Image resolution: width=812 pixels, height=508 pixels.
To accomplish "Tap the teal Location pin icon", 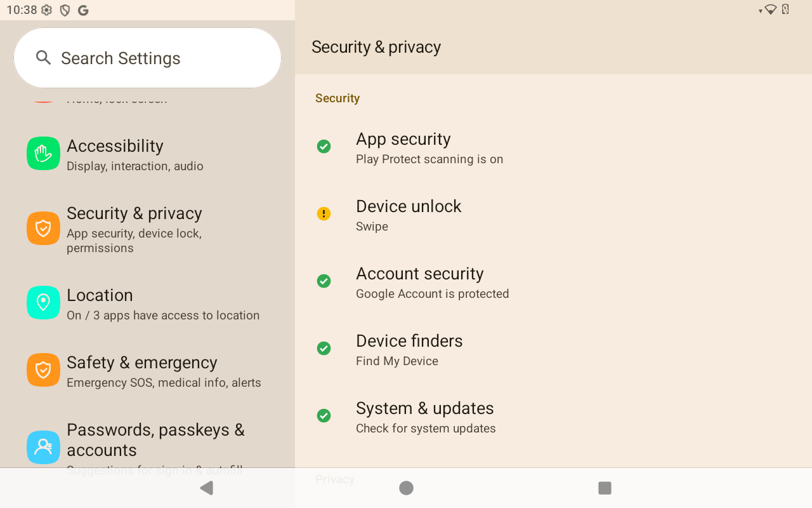I will [43, 302].
